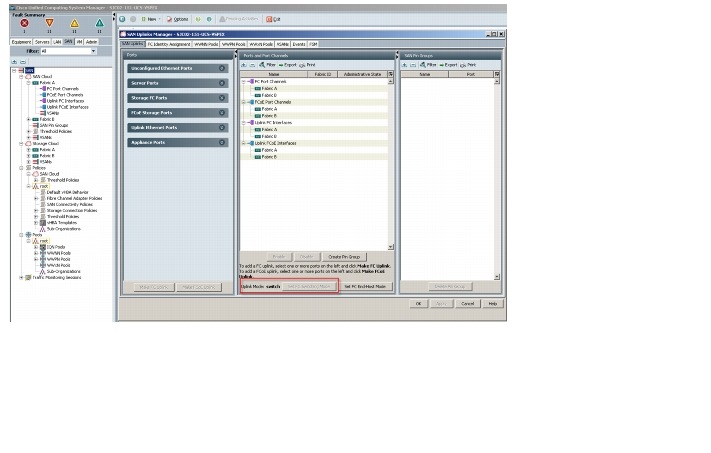Screen dimensions: 711x453
Task: Click the Cancel button
Action: (467, 304)
